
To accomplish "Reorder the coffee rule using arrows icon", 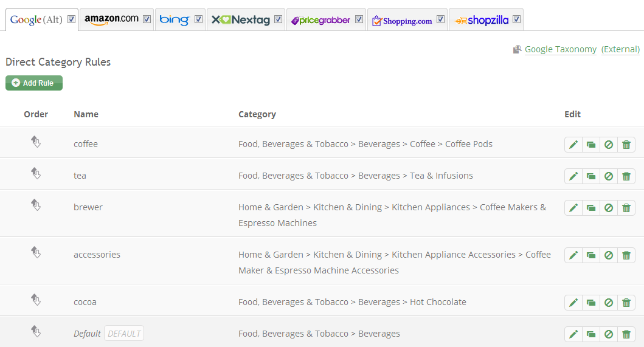I will [36, 142].
